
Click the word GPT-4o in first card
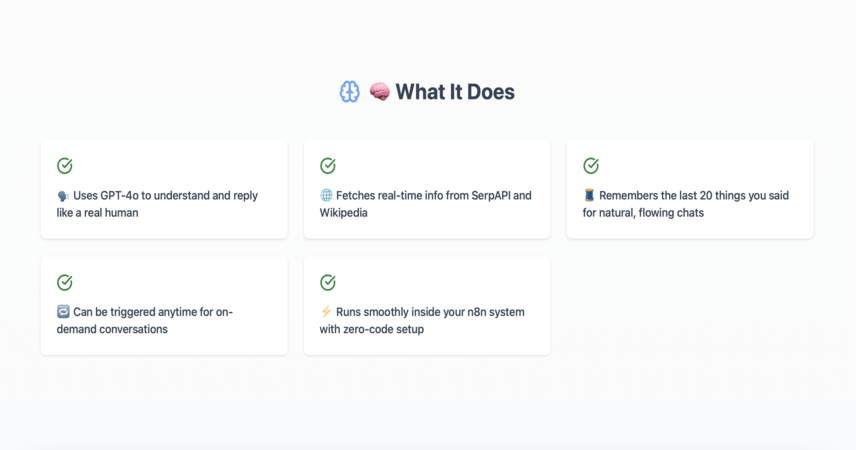[120, 196]
